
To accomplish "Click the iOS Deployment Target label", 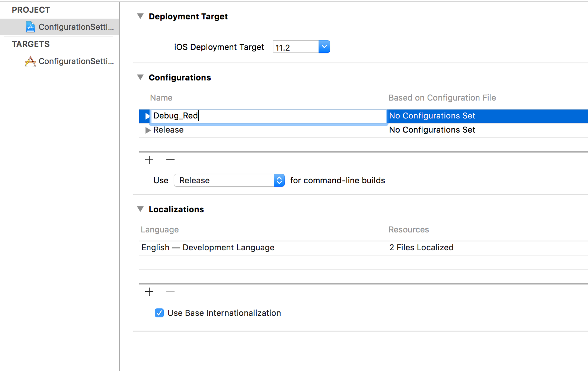I will 219,47.
